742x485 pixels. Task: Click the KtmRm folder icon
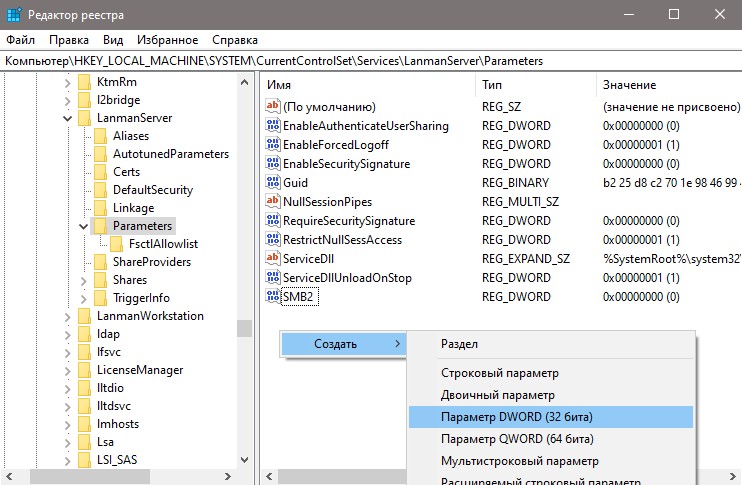coord(85,82)
